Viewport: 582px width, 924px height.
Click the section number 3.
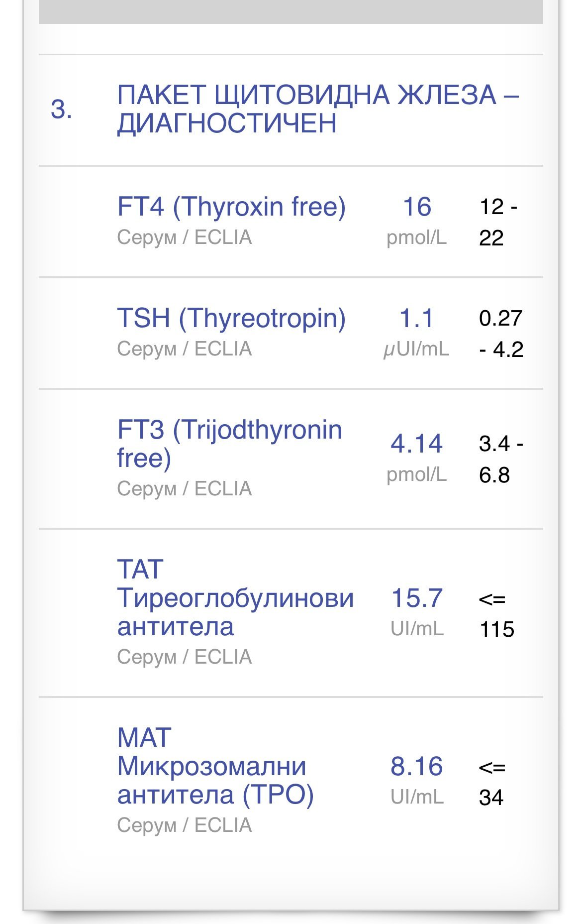click(x=62, y=110)
